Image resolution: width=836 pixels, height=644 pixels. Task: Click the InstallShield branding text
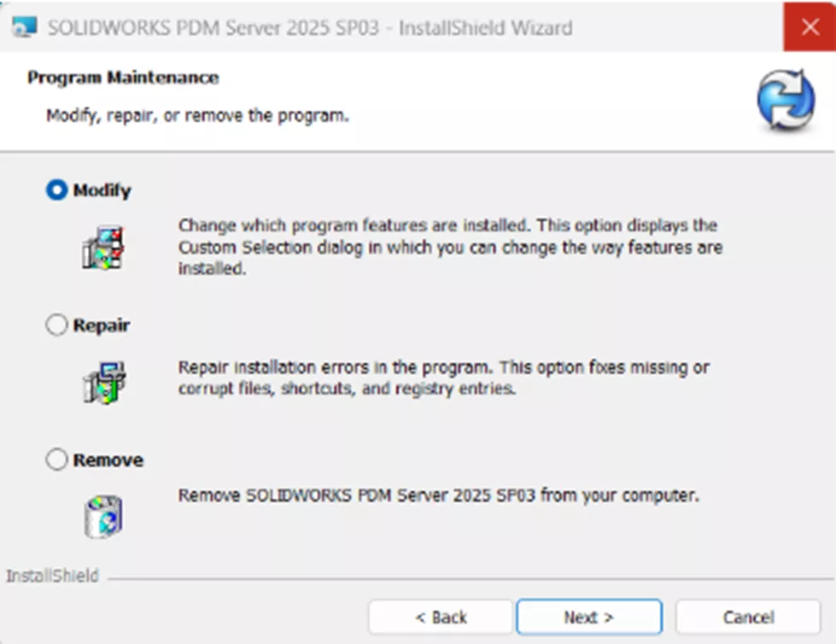pos(52,577)
